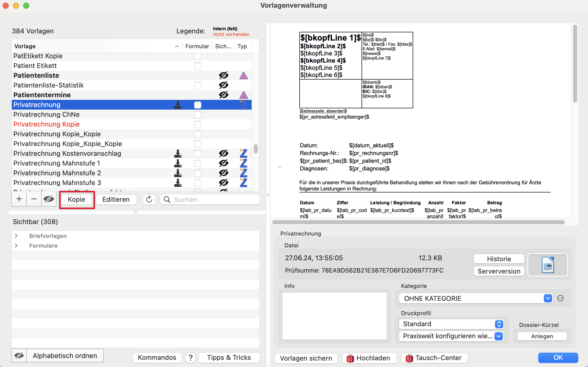This screenshot has height=367, width=588.
Task: Click download icon of Privatrechnung Mahnstufe 3
Action: pos(178,183)
